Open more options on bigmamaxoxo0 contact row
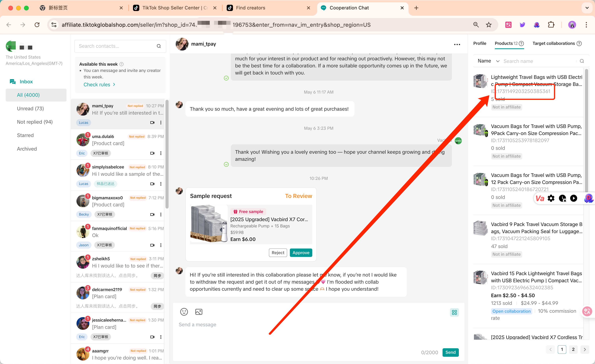This screenshot has height=364, width=595. (161, 214)
